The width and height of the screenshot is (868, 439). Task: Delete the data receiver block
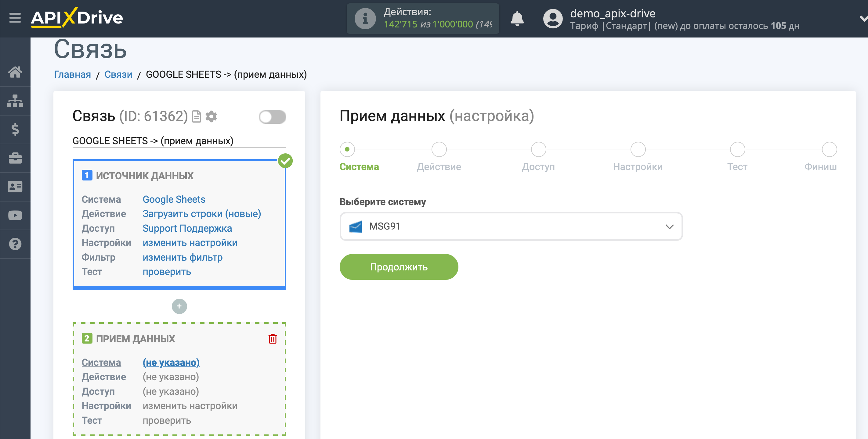tap(273, 339)
